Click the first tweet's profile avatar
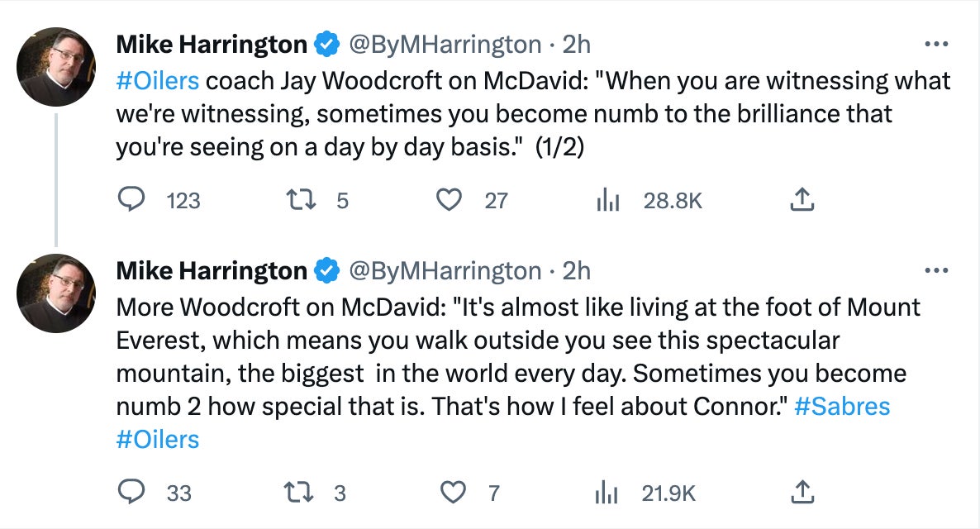The width and height of the screenshot is (980, 529). (56, 65)
